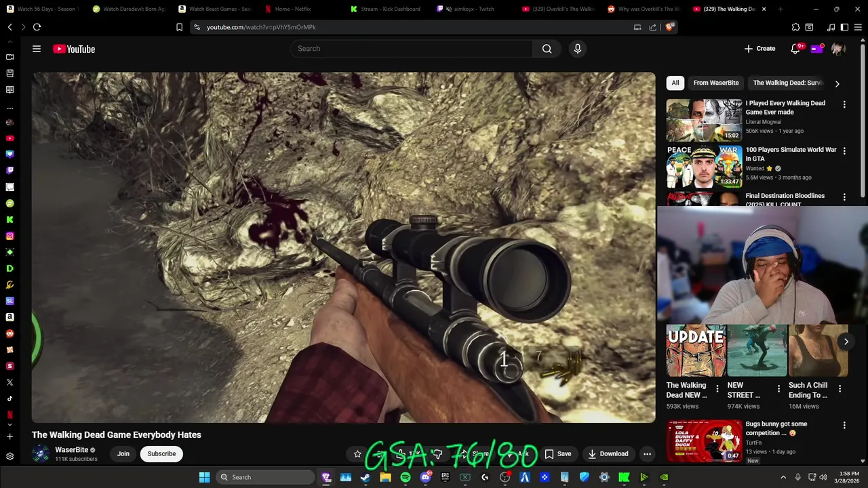This screenshot has height=488, width=868.
Task: Open Steam from the Windows taskbar
Action: pos(366,477)
